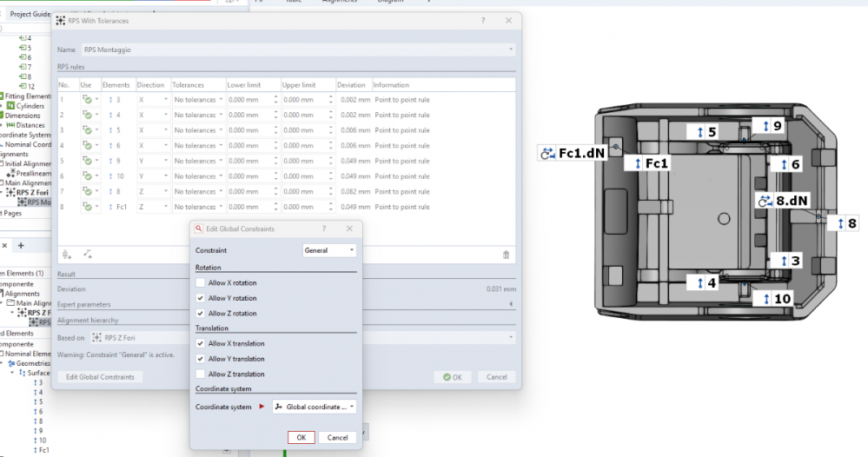Click the add elements to rule icon
The width and height of the screenshot is (868, 457).
click(88, 255)
